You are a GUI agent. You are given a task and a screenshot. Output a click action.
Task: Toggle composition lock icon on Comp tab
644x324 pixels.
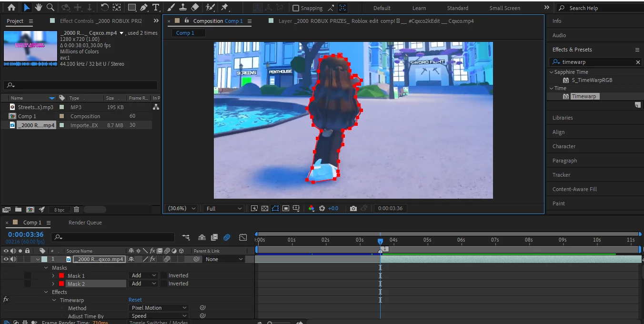click(187, 21)
